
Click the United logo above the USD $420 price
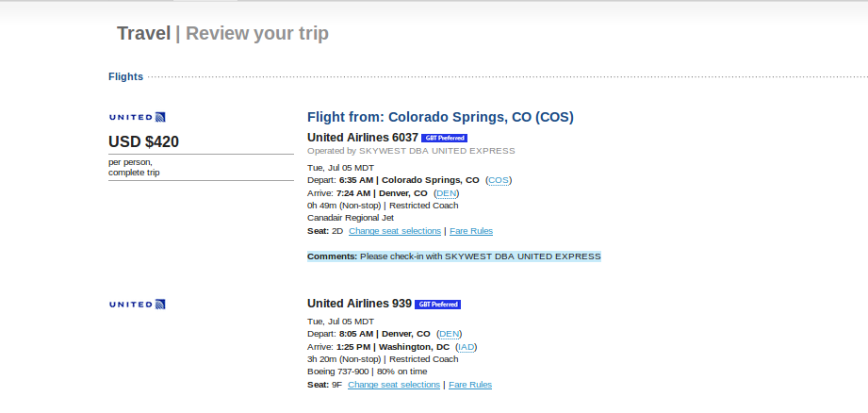pos(138,117)
